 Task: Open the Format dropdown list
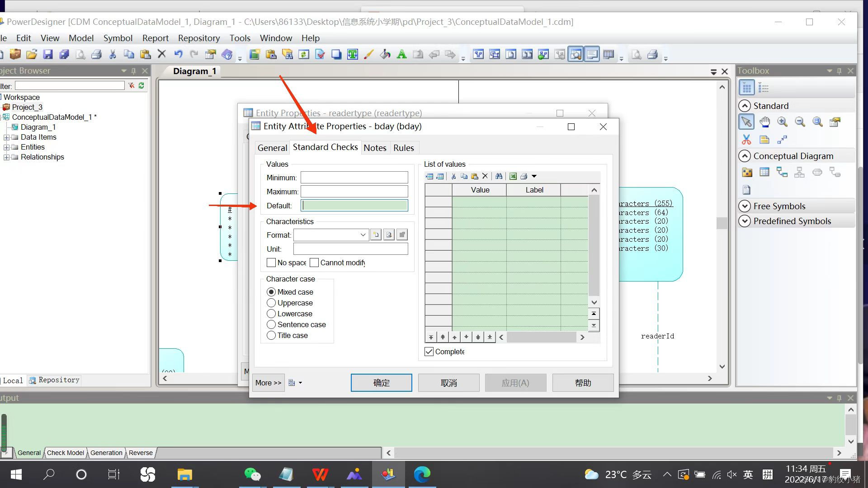(363, 235)
